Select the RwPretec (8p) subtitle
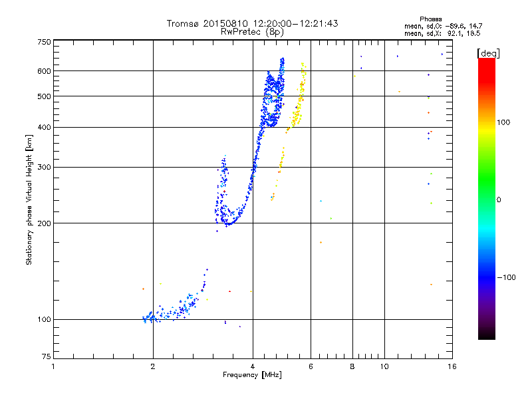The image size is (532, 399). tap(252, 32)
